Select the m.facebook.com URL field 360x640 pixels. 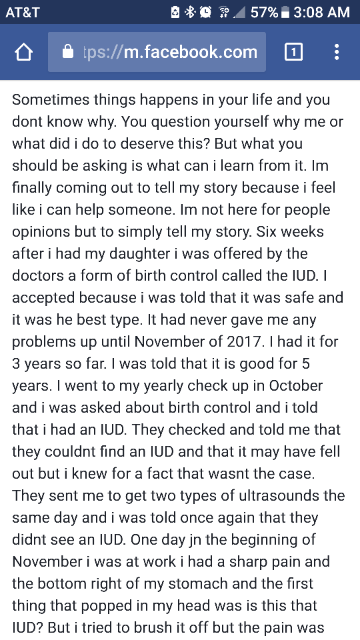[x=157, y=52]
